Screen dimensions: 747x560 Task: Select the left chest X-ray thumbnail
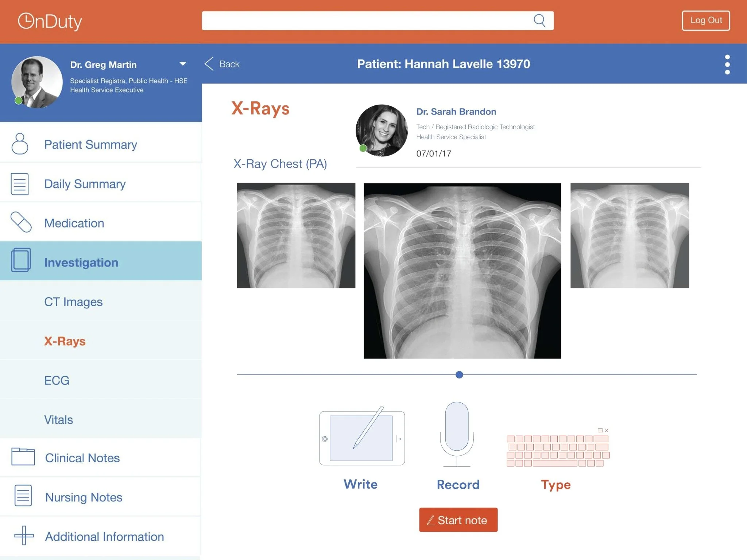(x=296, y=235)
